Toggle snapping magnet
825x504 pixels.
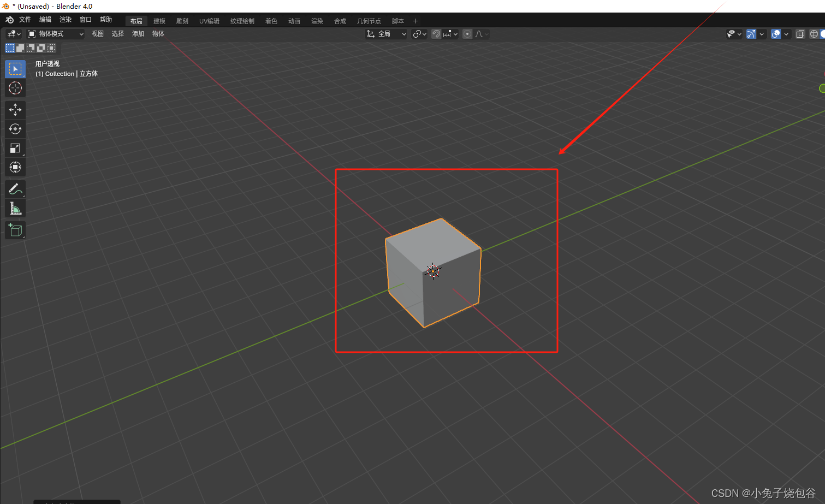click(x=436, y=34)
